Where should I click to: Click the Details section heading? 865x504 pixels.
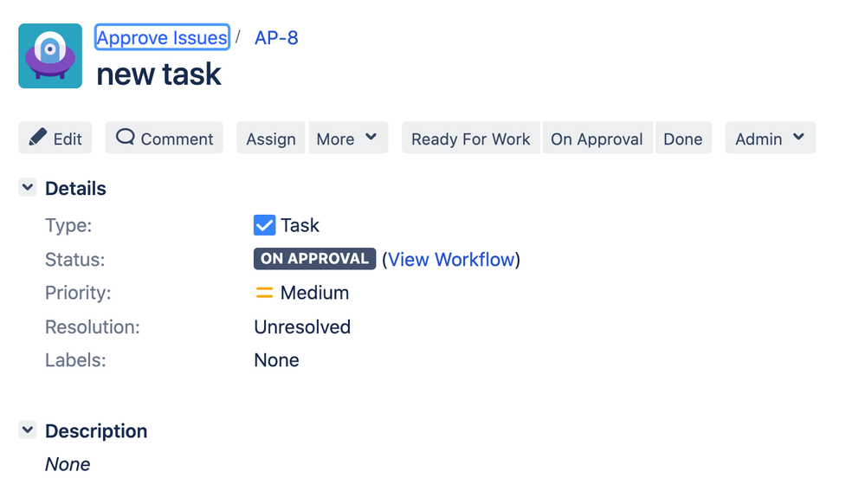[75, 188]
